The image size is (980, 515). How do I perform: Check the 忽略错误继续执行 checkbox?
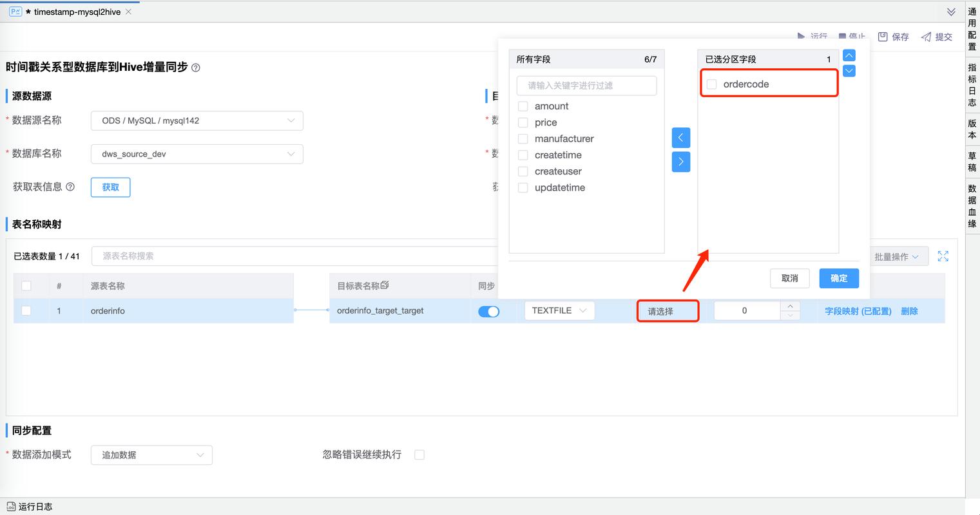coord(419,454)
